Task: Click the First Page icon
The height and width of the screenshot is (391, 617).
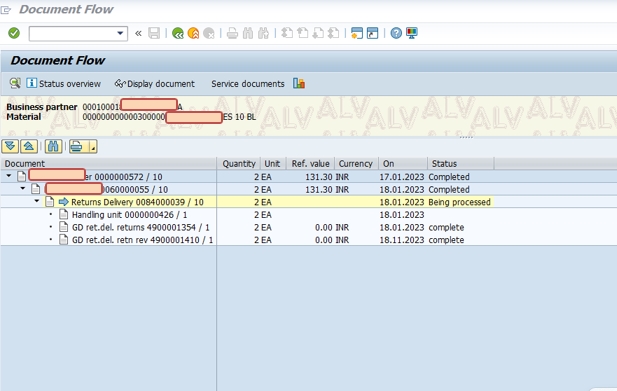Action: point(287,33)
